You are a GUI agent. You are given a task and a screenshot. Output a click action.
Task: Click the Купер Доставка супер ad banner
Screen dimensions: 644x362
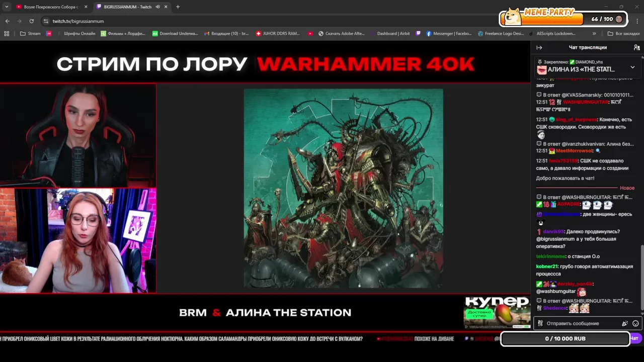pyautogui.click(x=497, y=312)
